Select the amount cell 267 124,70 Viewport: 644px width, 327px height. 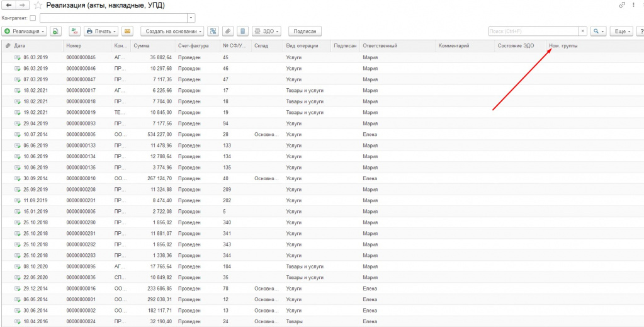pos(159,178)
